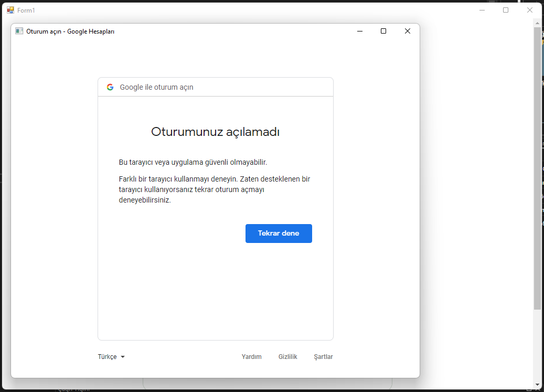Open the Türkçe language dropdown
Image resolution: width=544 pixels, height=392 pixels.
coord(111,357)
